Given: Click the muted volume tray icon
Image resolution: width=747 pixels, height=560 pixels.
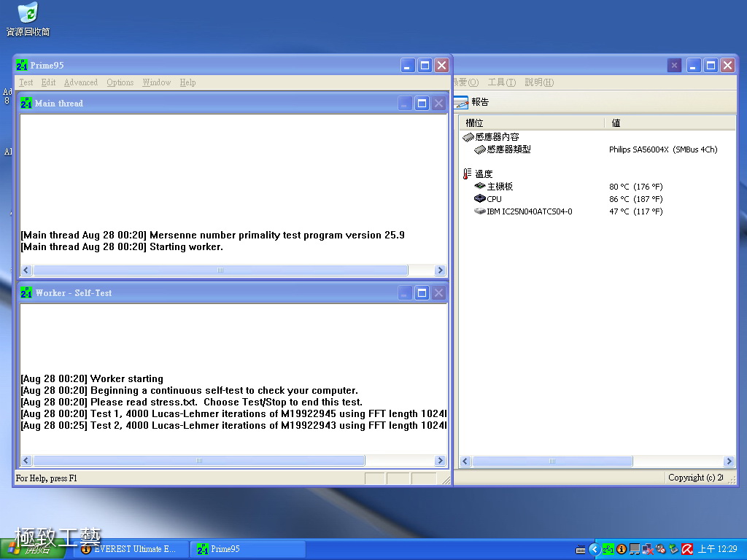Looking at the screenshot, I should pos(661,549).
